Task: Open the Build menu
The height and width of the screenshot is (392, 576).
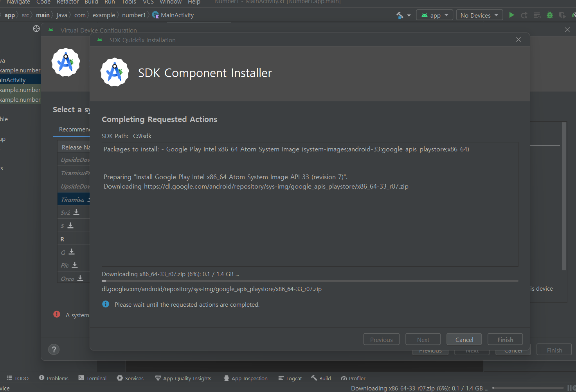Action: (x=91, y=2)
